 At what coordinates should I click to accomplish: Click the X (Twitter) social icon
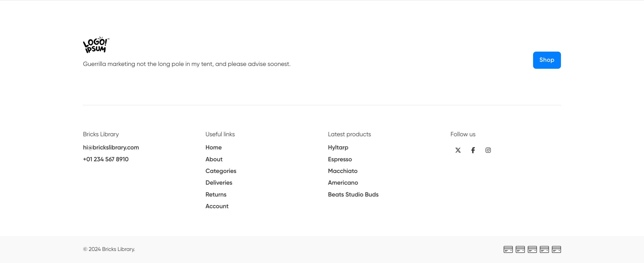458,150
